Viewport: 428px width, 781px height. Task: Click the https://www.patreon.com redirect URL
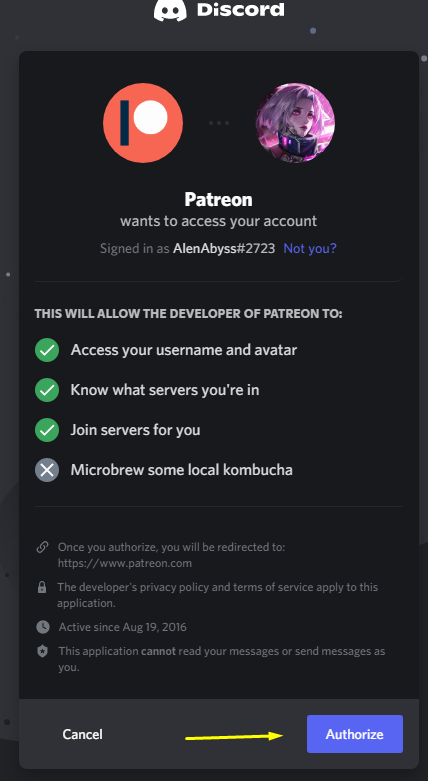tap(125, 563)
